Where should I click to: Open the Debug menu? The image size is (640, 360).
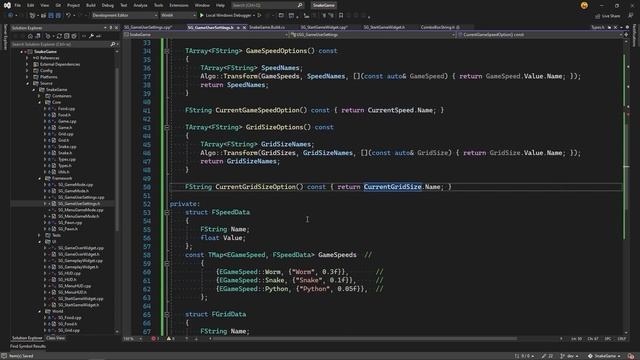pos(108,5)
